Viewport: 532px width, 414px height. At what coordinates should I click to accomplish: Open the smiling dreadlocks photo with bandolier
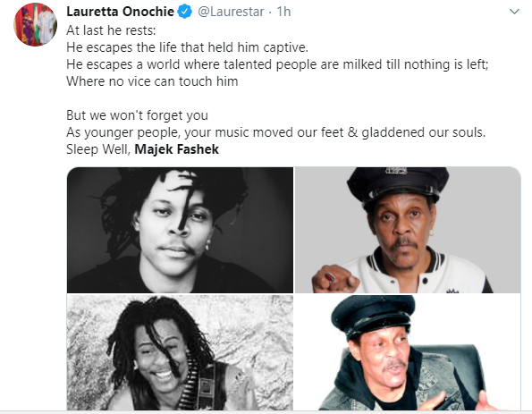point(180,352)
